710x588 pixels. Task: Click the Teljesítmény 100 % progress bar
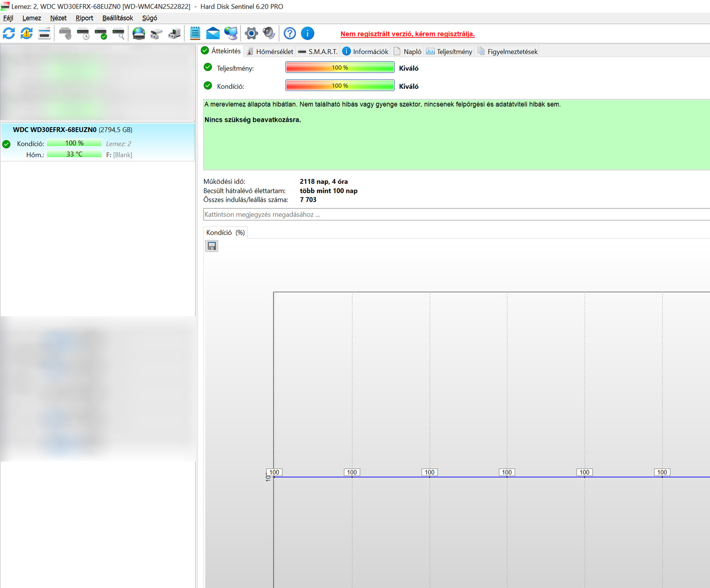coord(340,67)
